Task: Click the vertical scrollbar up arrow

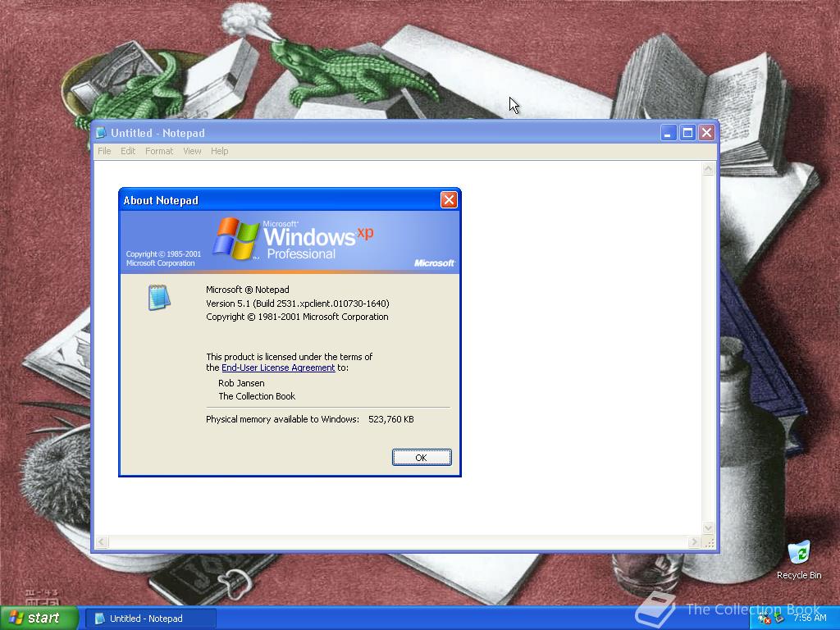Action: click(708, 169)
